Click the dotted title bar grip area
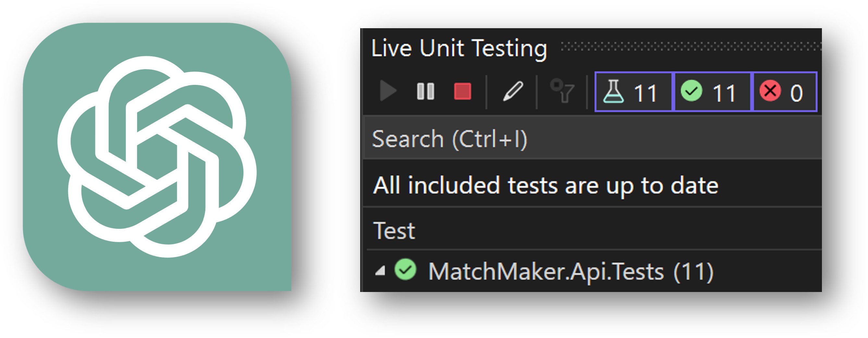Image resolution: width=868 pixels, height=338 pixels. point(691,46)
